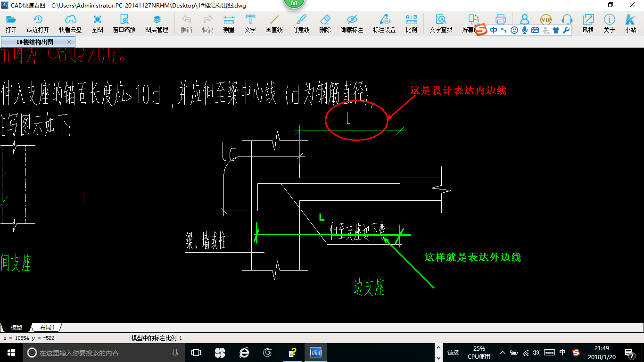644x362 pixels.
Task: Activate Sogou voice input microphone
Action: [x=524, y=30]
